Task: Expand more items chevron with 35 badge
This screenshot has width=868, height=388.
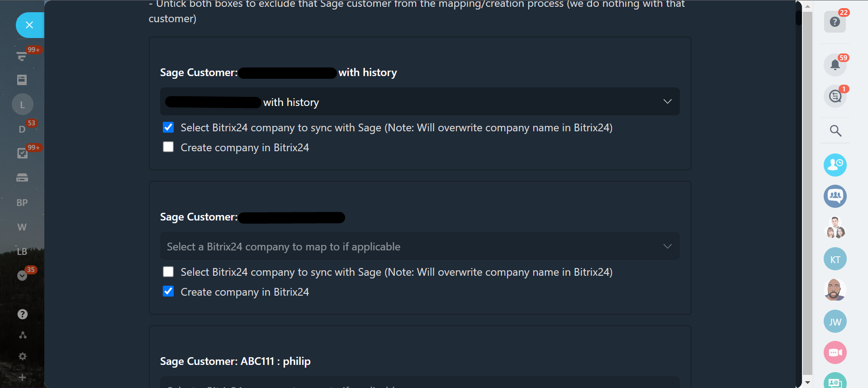Action: tap(22, 275)
